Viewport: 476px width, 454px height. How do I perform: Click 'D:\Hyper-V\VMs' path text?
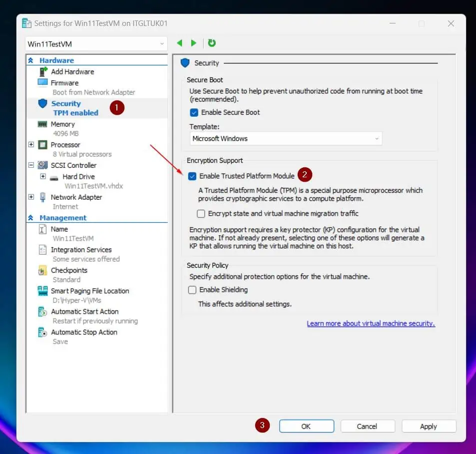[x=77, y=300]
